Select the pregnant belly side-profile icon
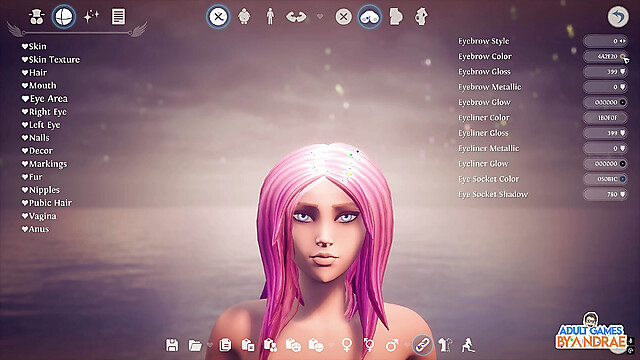Image resolution: width=640 pixels, height=360 pixels. pyautogui.click(x=396, y=17)
